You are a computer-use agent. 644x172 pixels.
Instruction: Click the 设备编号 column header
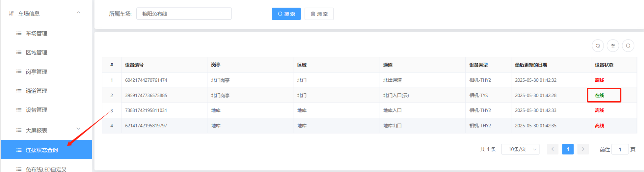tap(134, 65)
